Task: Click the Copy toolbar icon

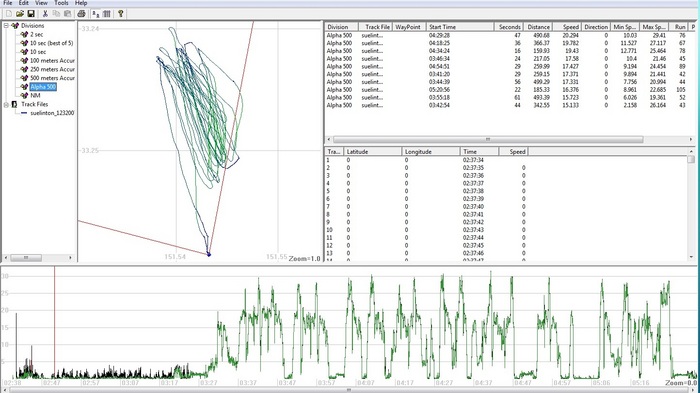Action: pos(56,14)
